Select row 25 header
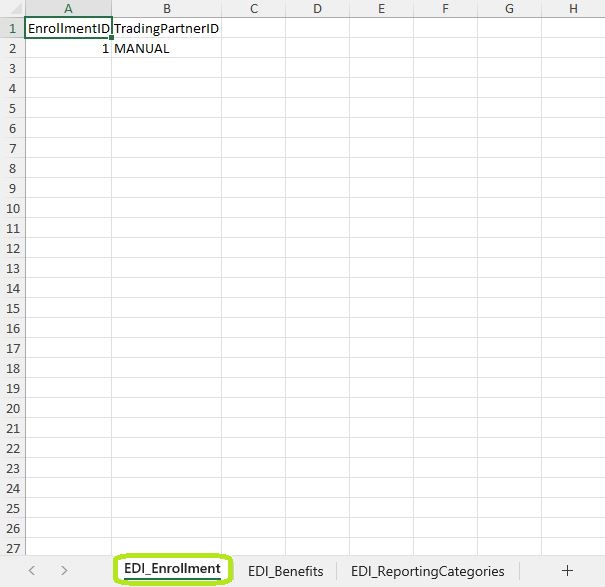This screenshot has height=587, width=605. pyautogui.click(x=13, y=508)
